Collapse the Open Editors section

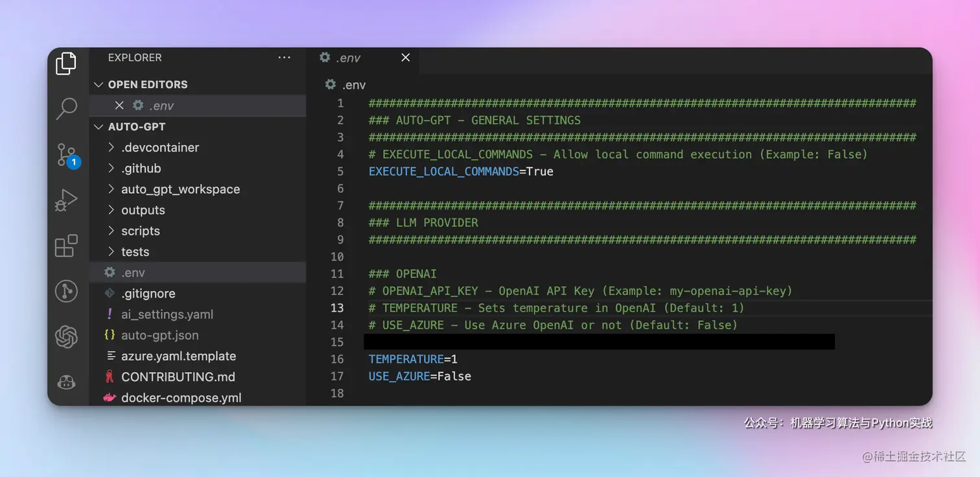click(99, 84)
